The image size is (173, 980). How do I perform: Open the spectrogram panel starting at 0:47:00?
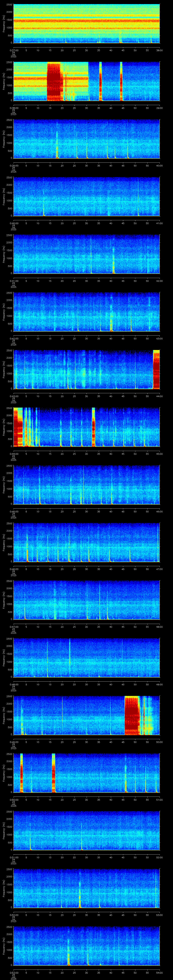tap(86, 600)
